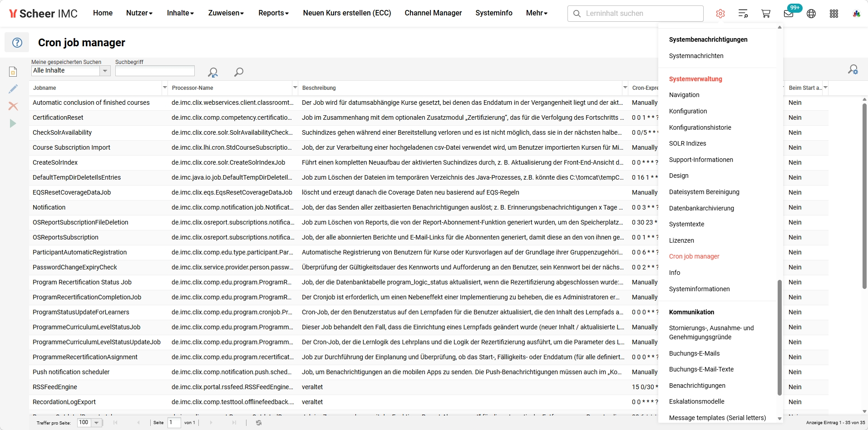The image size is (868, 430).
Task: Open the apps grid icon
Action: (834, 14)
